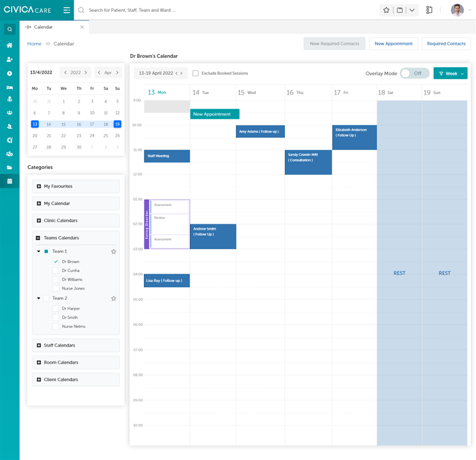Viewport: 476px width, 460px height.
Task: Open Elizabeth Anderson follow up appointment
Action: pyautogui.click(x=355, y=137)
